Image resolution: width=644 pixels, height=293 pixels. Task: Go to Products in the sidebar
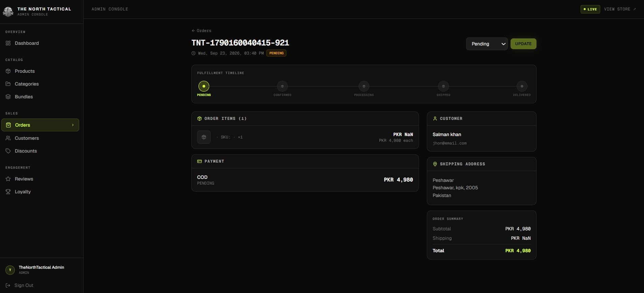pyautogui.click(x=40, y=71)
